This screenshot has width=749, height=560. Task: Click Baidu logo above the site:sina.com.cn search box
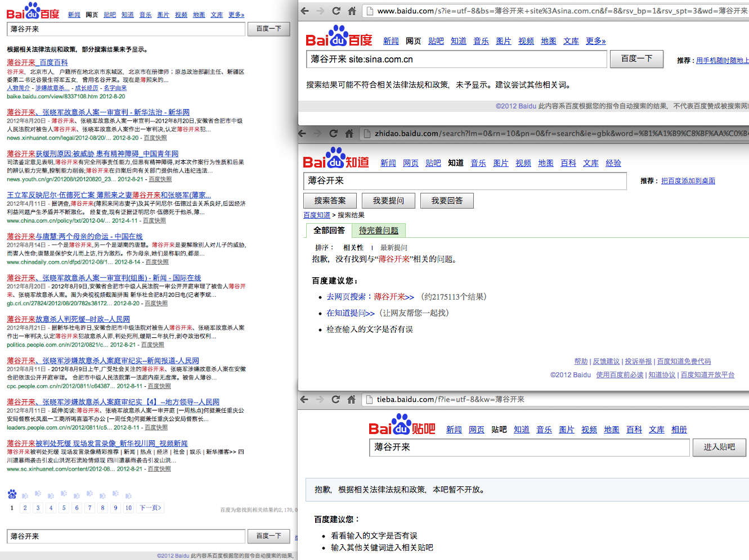[x=339, y=37]
